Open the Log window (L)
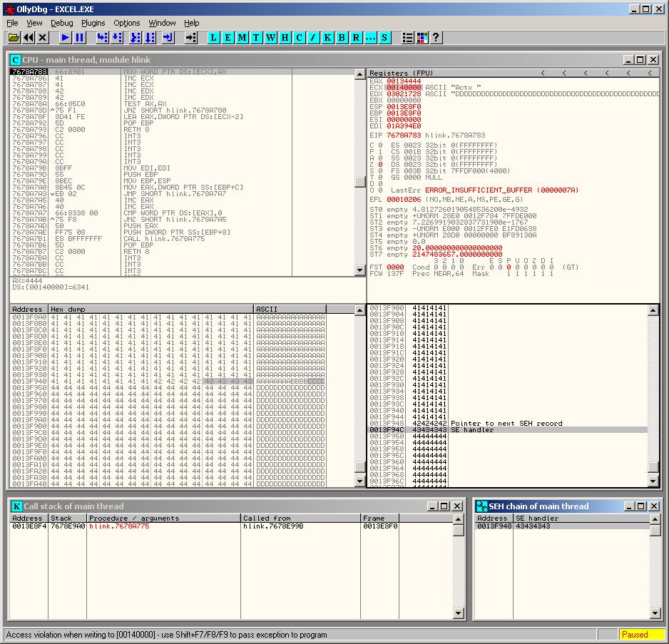The width and height of the screenshot is (669, 644). click(x=214, y=38)
